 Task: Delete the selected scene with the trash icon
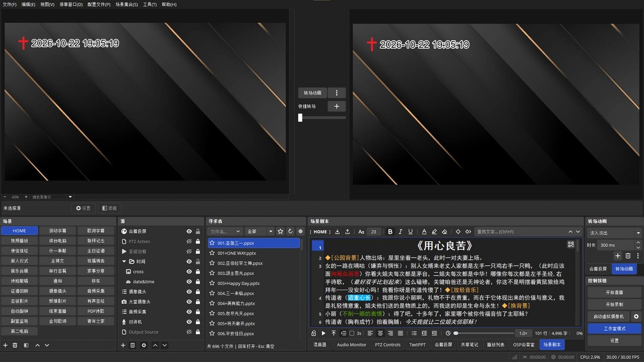[15, 345]
